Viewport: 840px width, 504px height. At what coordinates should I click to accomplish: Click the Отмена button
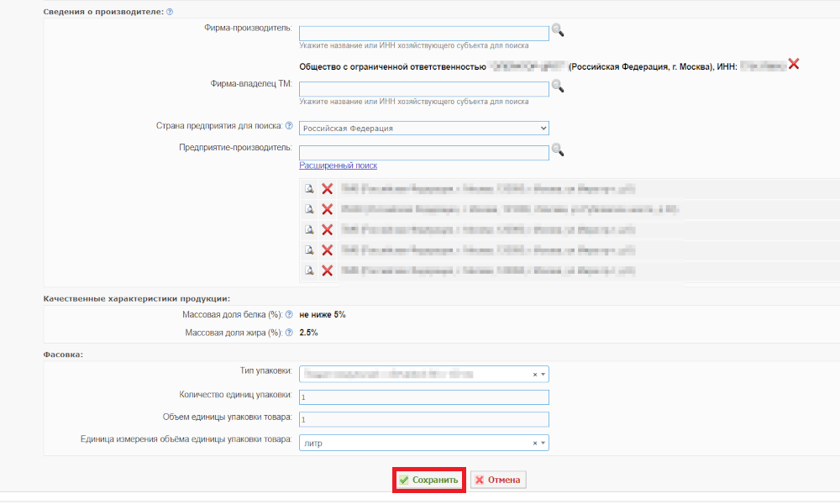(498, 480)
